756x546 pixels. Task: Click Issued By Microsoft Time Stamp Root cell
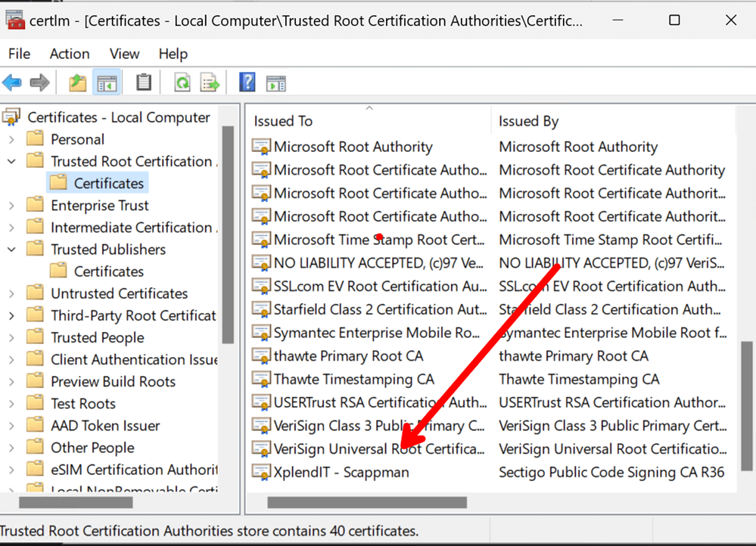611,240
